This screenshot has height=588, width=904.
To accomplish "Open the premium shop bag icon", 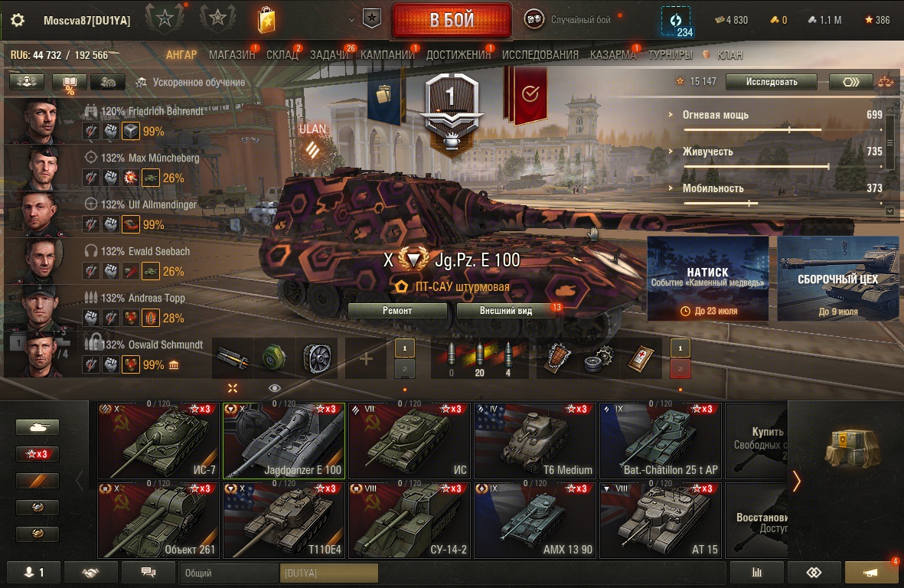I will (266, 20).
